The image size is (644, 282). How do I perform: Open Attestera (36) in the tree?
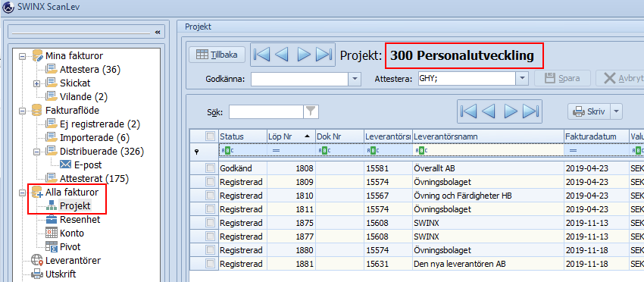pyautogui.click(x=89, y=70)
